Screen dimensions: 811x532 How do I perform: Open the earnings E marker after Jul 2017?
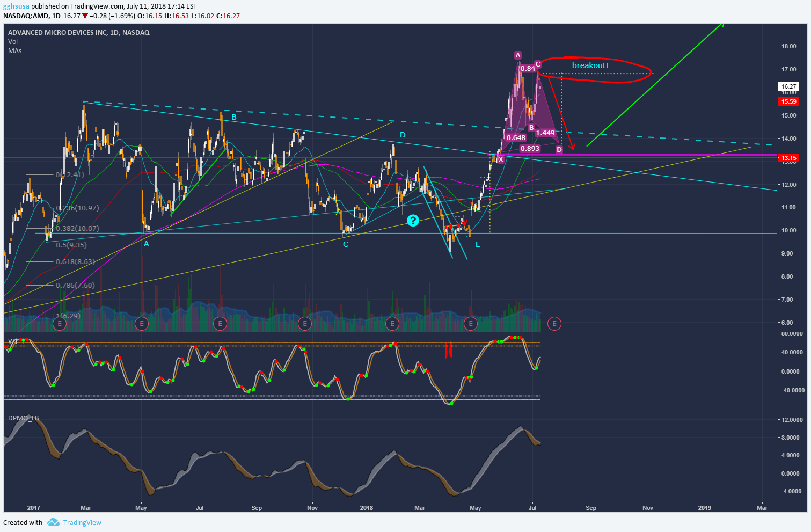click(x=220, y=323)
